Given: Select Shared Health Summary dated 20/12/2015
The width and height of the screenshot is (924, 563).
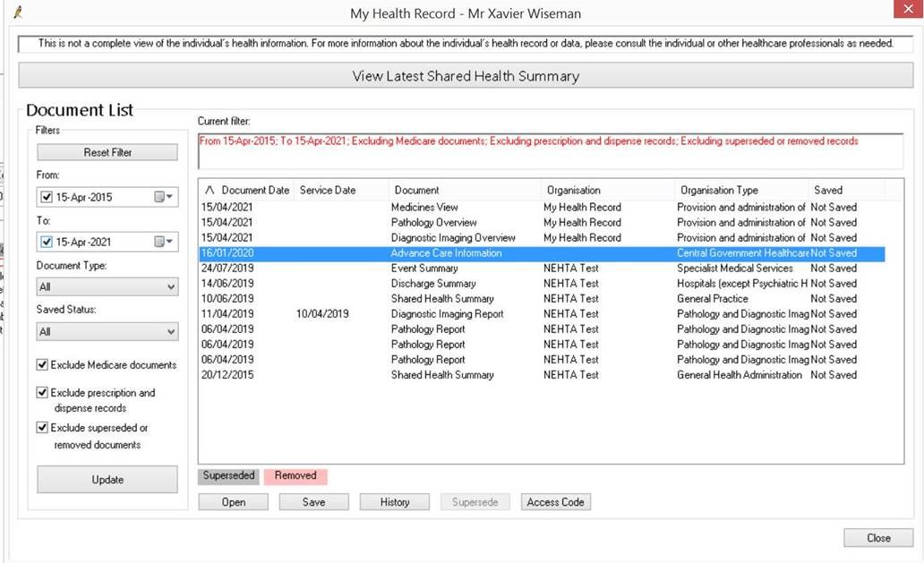Looking at the screenshot, I should tap(543, 375).
